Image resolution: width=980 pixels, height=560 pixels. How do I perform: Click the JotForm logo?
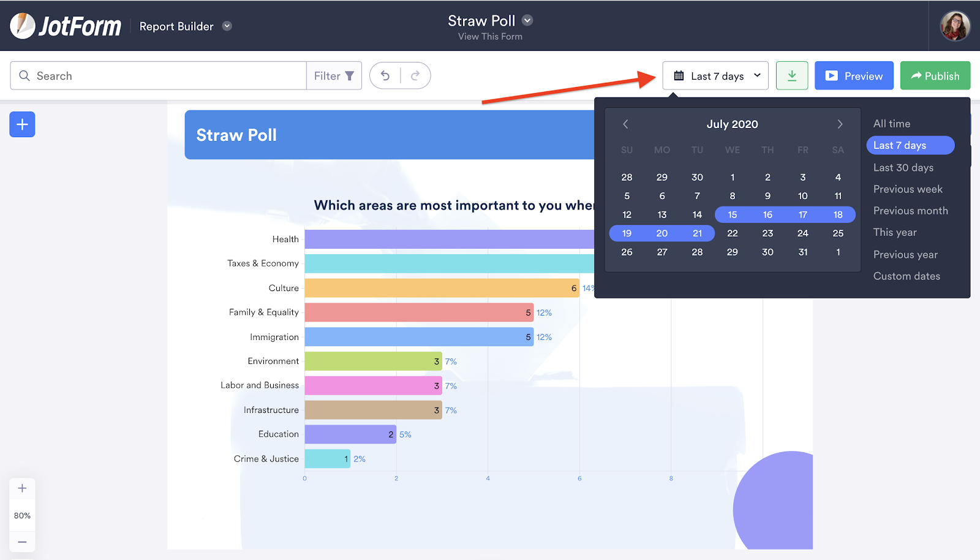pos(66,26)
